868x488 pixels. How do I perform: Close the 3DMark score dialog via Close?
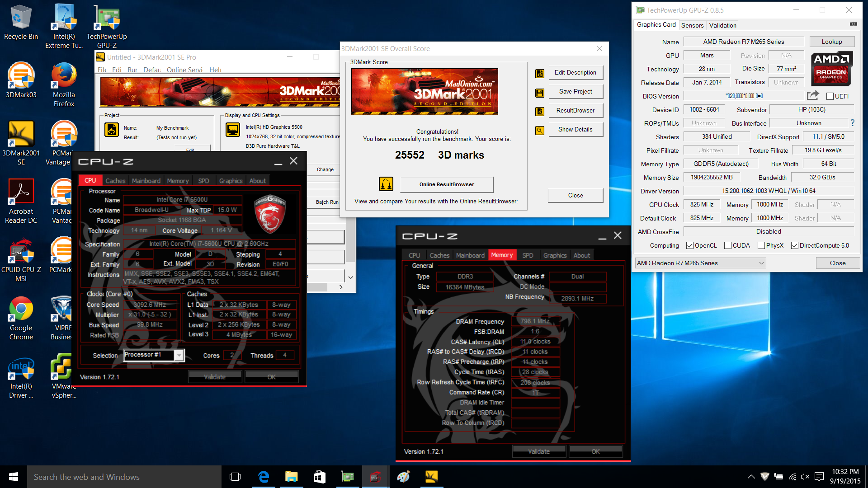576,195
